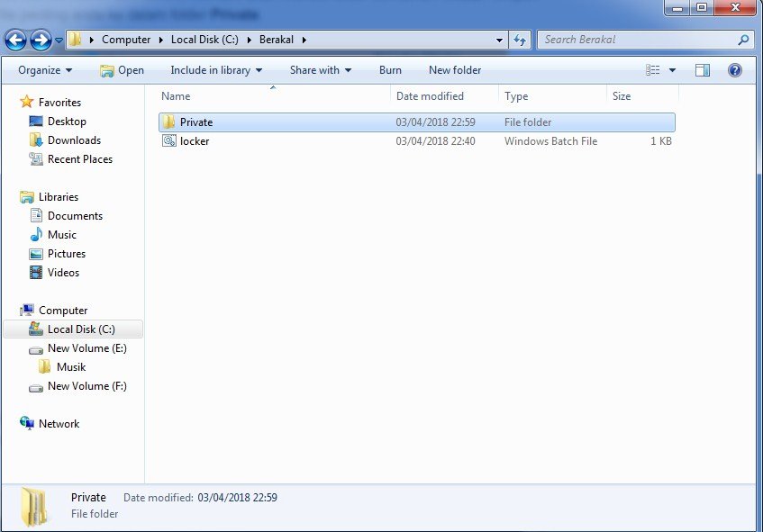
Task: Expand the arrow after Berakal breadcrumb
Action: click(x=304, y=40)
